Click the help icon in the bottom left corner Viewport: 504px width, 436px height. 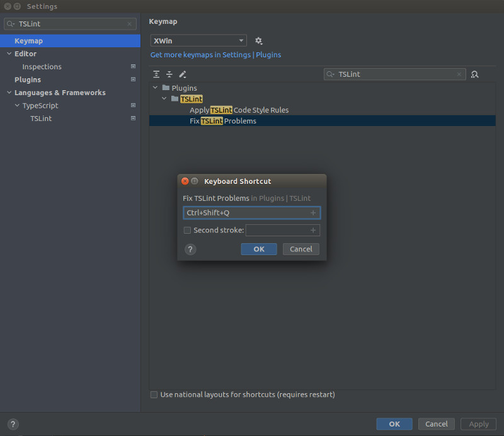(x=13, y=424)
